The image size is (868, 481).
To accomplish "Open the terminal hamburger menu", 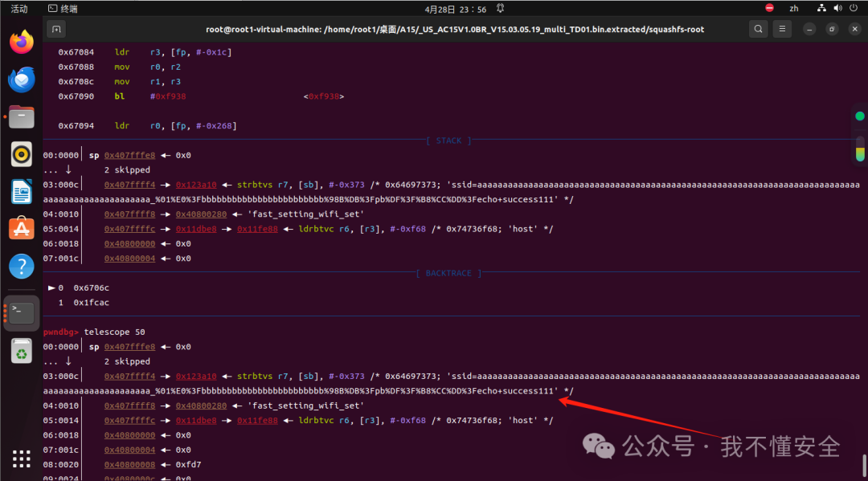I will tap(782, 29).
